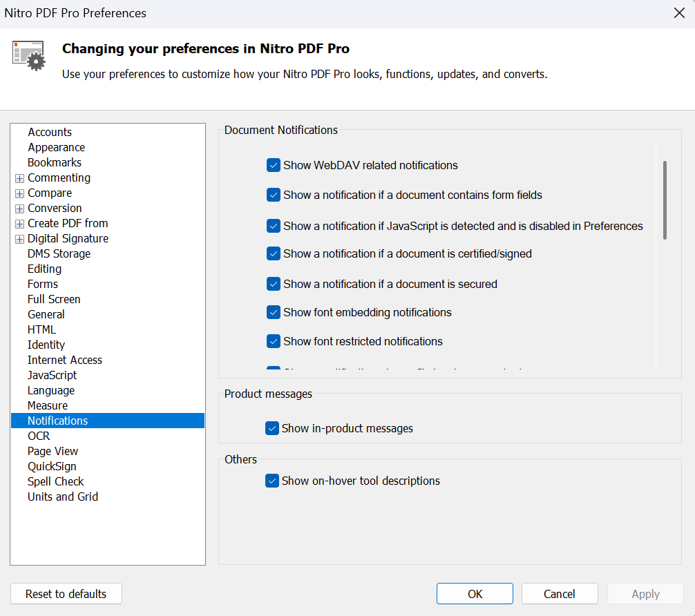Select the Compare category label
This screenshot has height=616, width=695.
(50, 193)
